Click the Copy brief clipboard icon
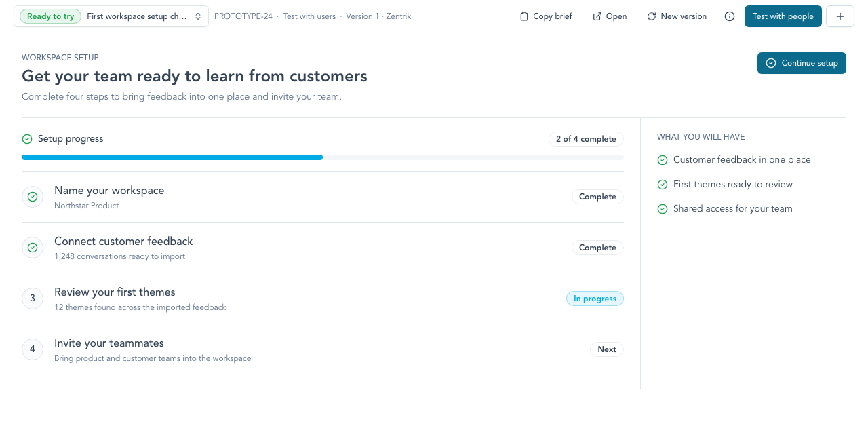 click(524, 16)
